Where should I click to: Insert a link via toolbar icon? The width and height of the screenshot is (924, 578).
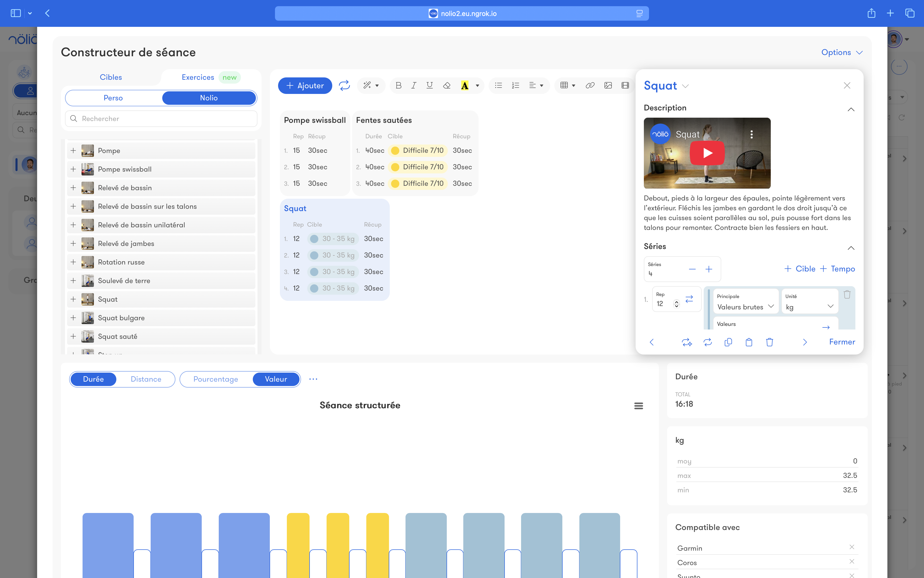pyautogui.click(x=590, y=85)
